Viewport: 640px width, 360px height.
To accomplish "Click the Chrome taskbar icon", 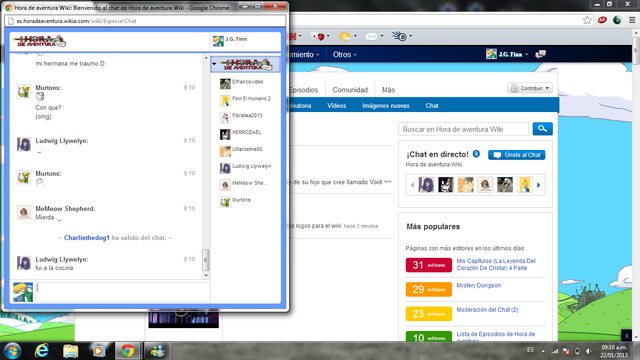I will coord(127,351).
